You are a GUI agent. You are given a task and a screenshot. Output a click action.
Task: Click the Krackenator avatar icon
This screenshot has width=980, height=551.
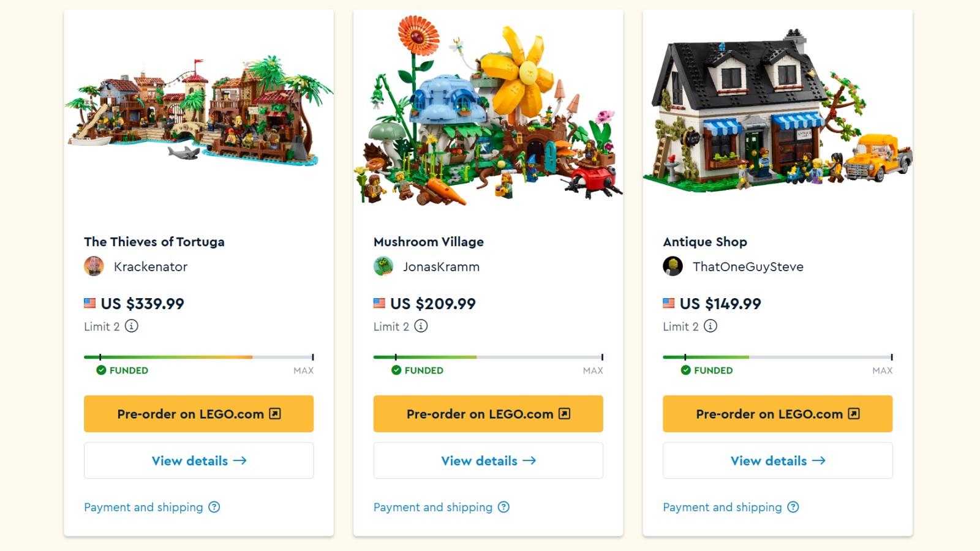[94, 266]
